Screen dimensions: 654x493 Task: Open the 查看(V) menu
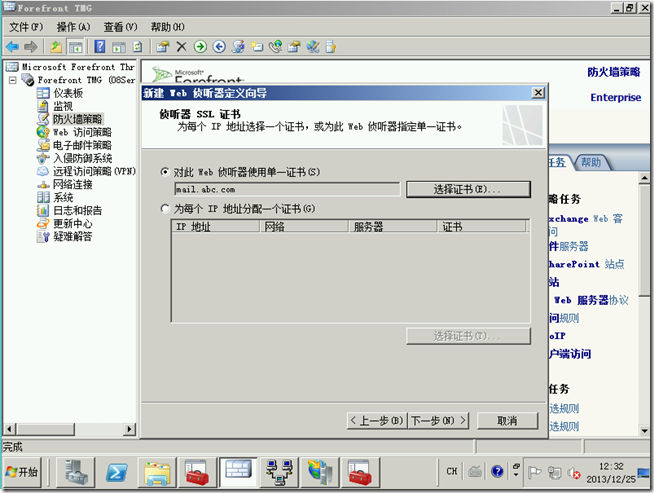tap(120, 27)
